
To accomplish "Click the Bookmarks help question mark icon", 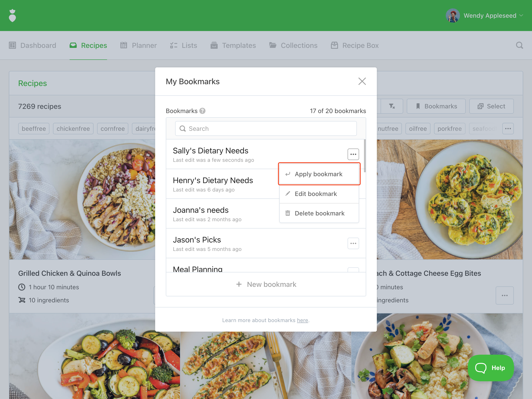I will [x=203, y=111].
